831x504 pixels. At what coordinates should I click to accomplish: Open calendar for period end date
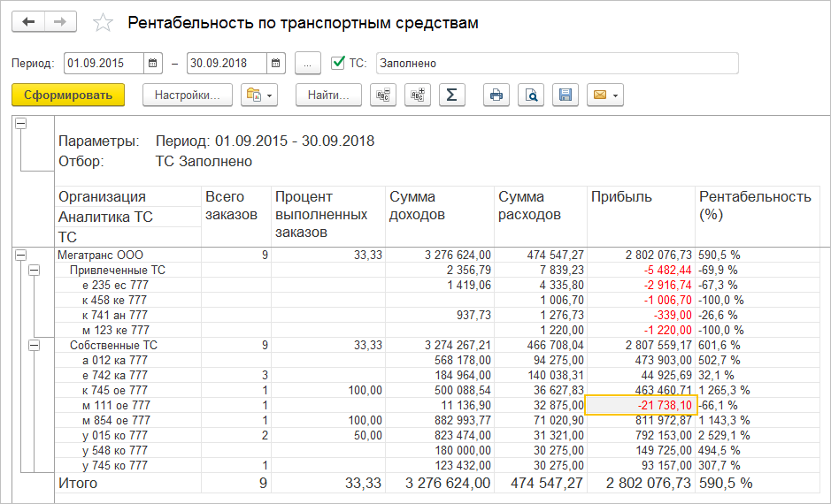click(276, 64)
